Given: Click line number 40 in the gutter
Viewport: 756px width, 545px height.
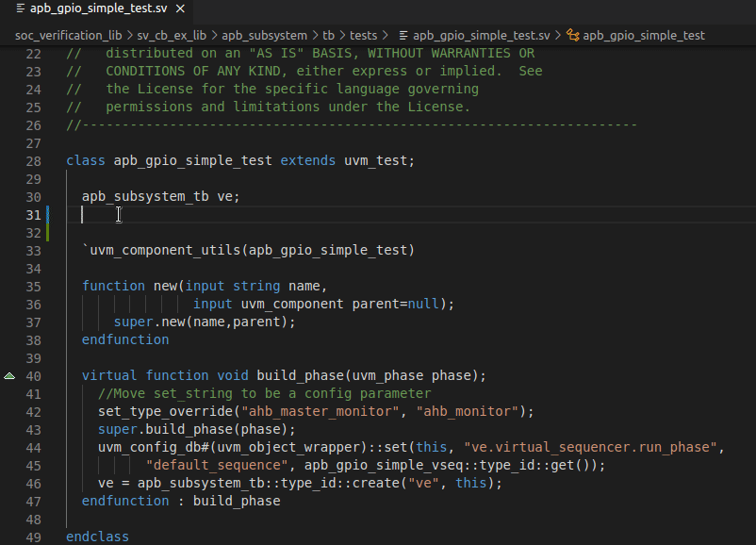Looking at the screenshot, I should [x=33, y=375].
